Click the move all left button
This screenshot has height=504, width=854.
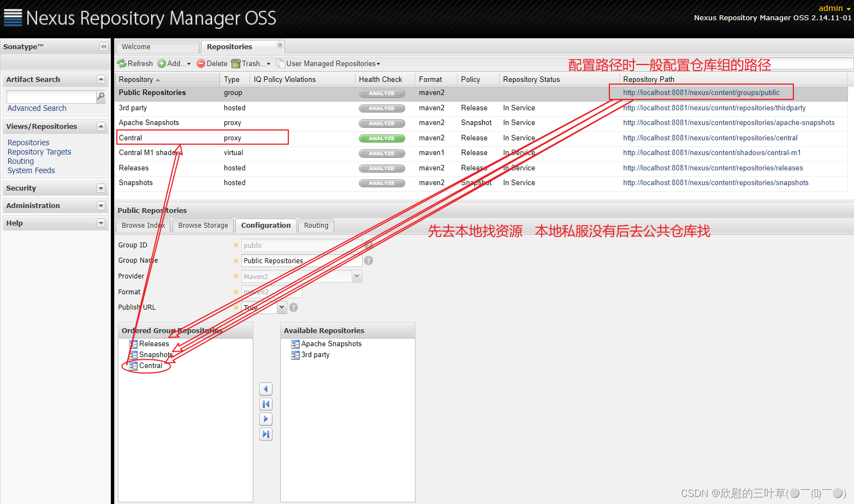coord(266,404)
